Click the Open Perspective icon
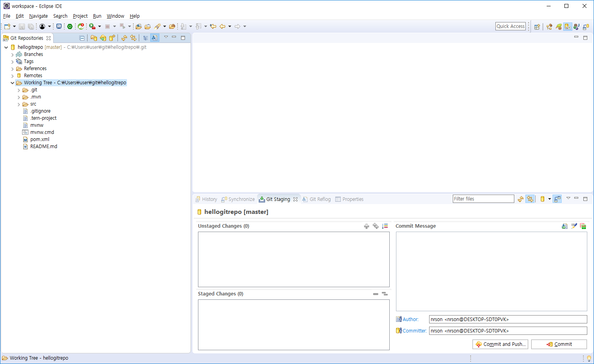Viewport: 594px width, 364px height. [537, 27]
